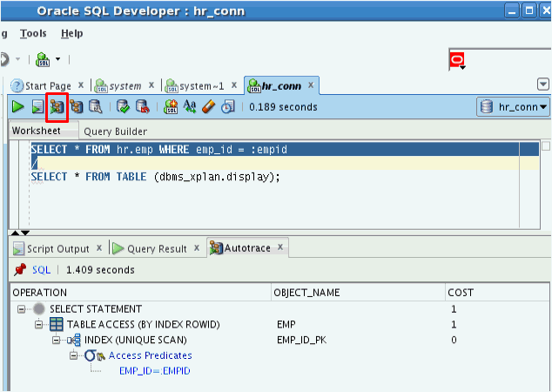Click the SQL Worksheet icon in the main toolbar

43,59
